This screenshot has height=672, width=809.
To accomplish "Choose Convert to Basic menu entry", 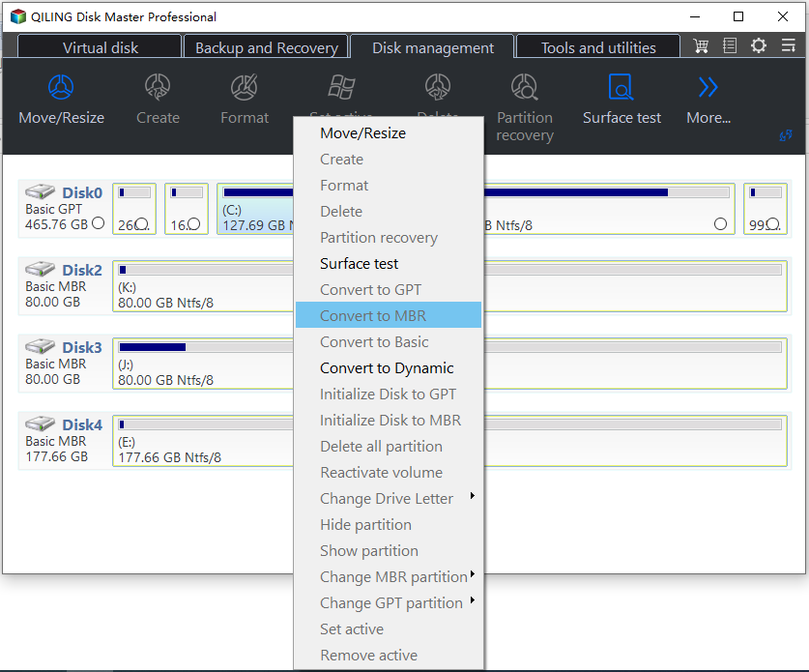I will click(389, 341).
